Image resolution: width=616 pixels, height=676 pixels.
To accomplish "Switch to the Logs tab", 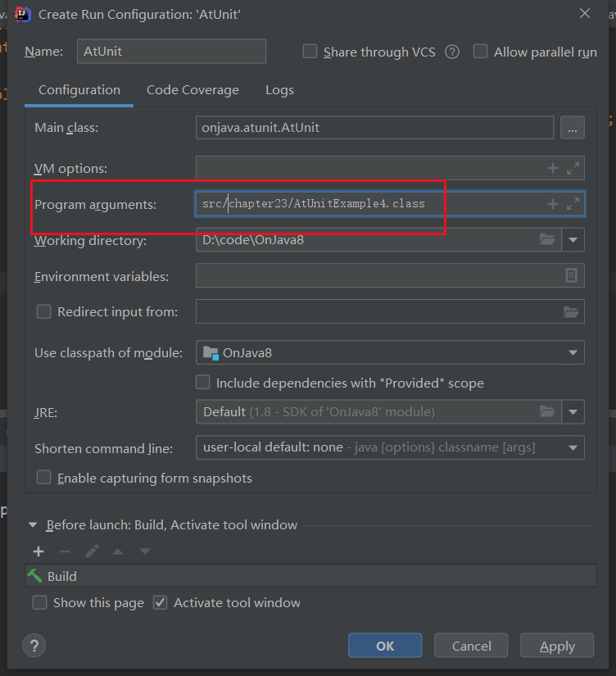I will click(x=279, y=90).
